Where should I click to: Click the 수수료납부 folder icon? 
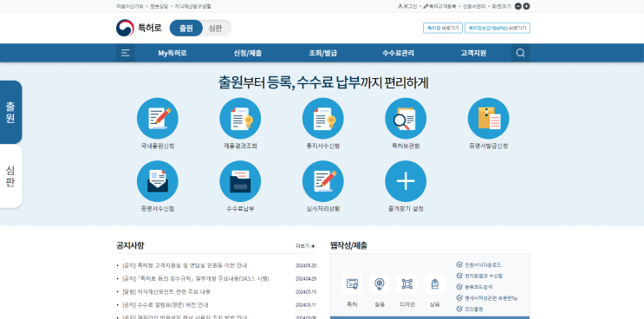tap(240, 181)
